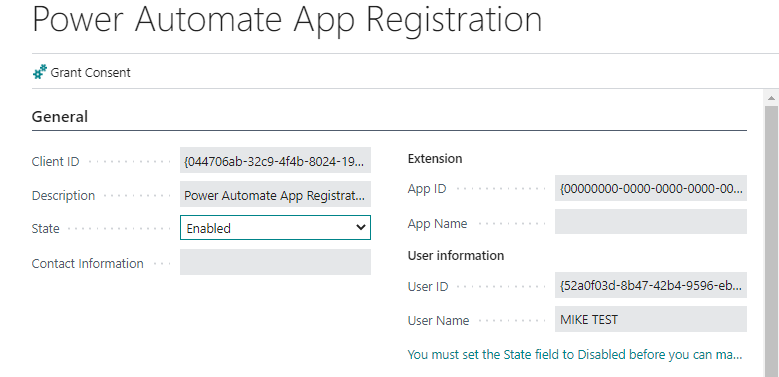Viewport: 779px width, 377px height.
Task: Click the Client ID field
Action: pos(275,160)
